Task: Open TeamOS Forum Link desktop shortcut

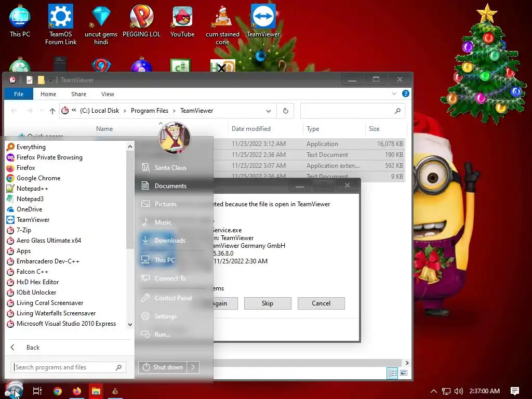Action: [x=60, y=24]
